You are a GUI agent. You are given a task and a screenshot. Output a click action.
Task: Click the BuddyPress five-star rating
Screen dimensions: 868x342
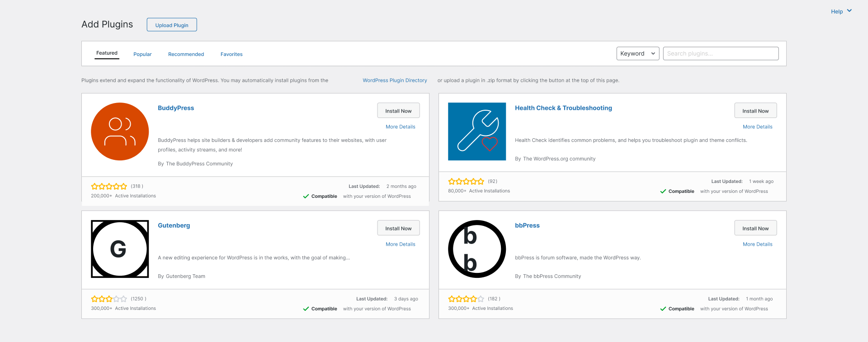(109, 186)
